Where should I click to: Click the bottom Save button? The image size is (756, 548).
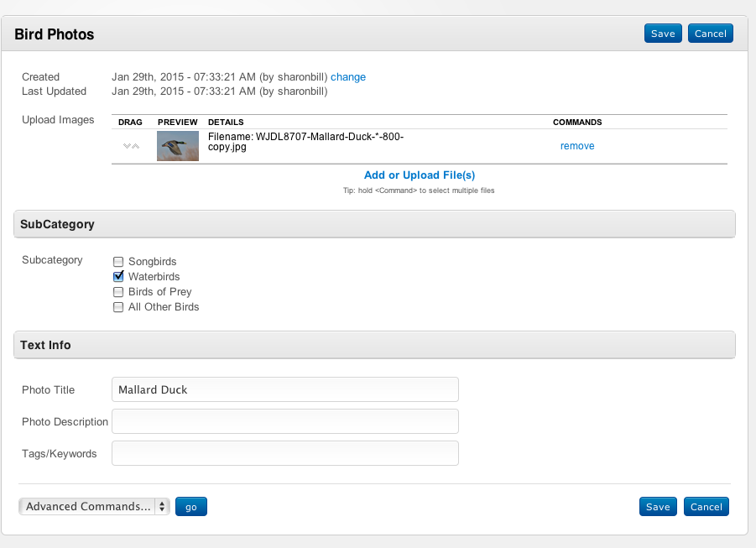click(658, 507)
